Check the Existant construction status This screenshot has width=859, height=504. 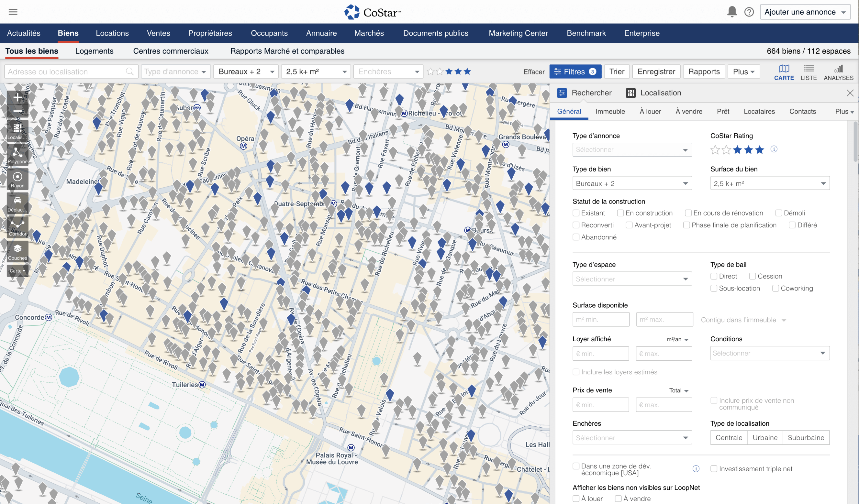point(576,213)
